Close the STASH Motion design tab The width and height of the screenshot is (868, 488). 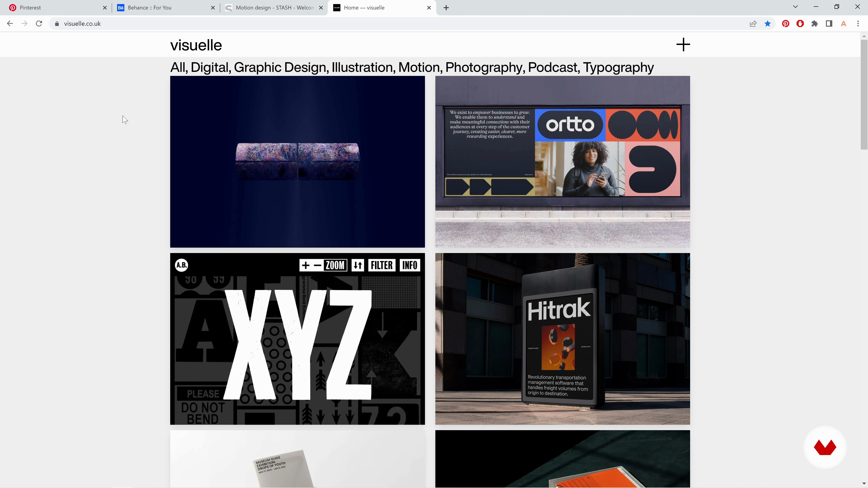click(x=321, y=8)
